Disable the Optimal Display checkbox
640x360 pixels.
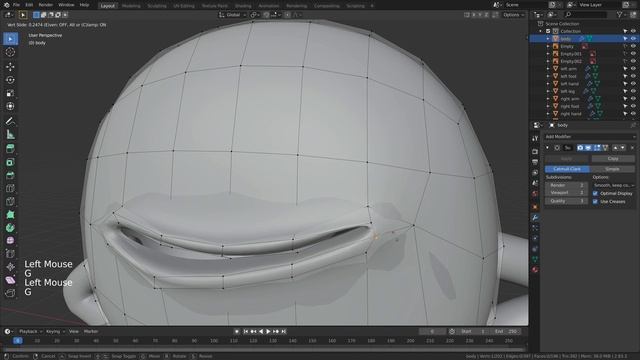pyautogui.click(x=595, y=193)
